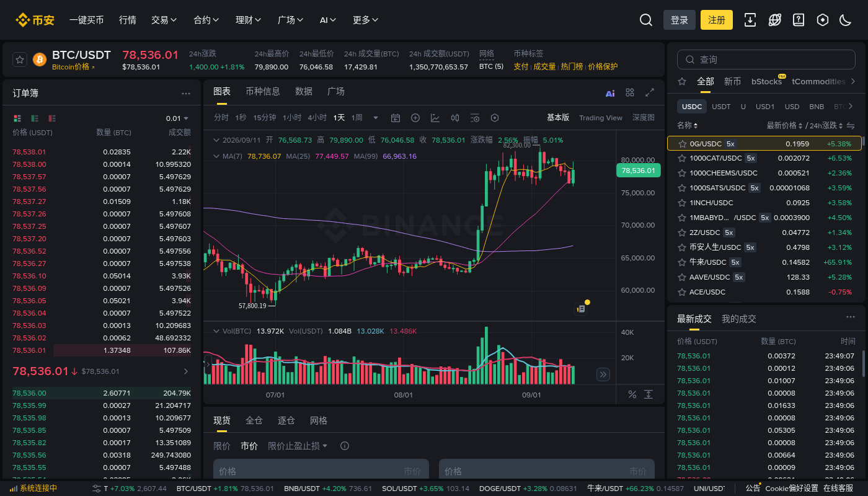Show both buy and sell orders in order book
The height and width of the screenshot is (496, 868).
(17, 118)
